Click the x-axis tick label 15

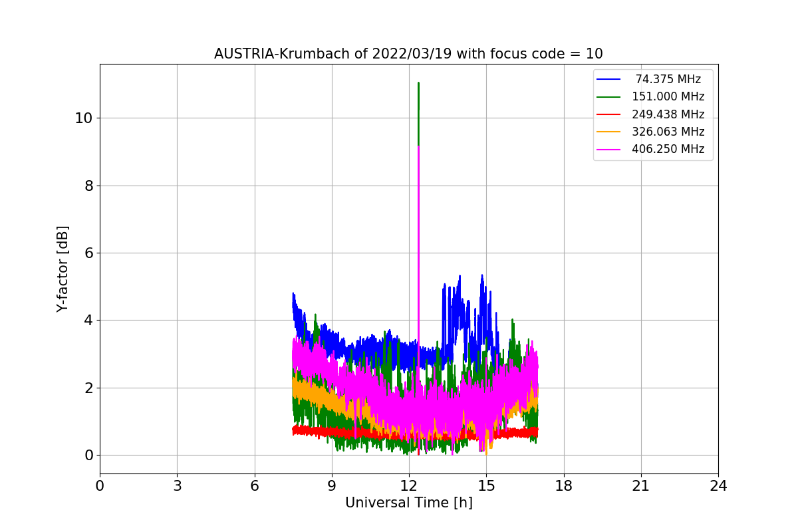486,485
